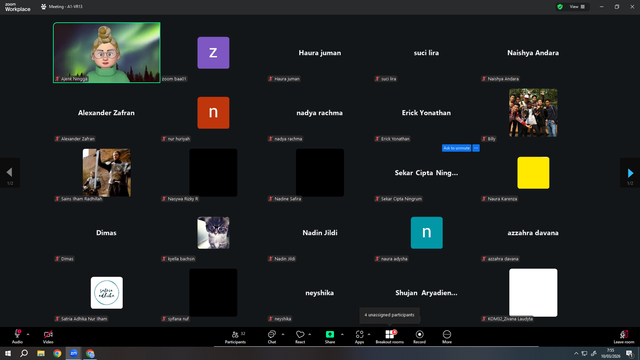This screenshot has width=640, height=360.
Task: Click syifana nuf's black video tile
Action: pos(213,293)
